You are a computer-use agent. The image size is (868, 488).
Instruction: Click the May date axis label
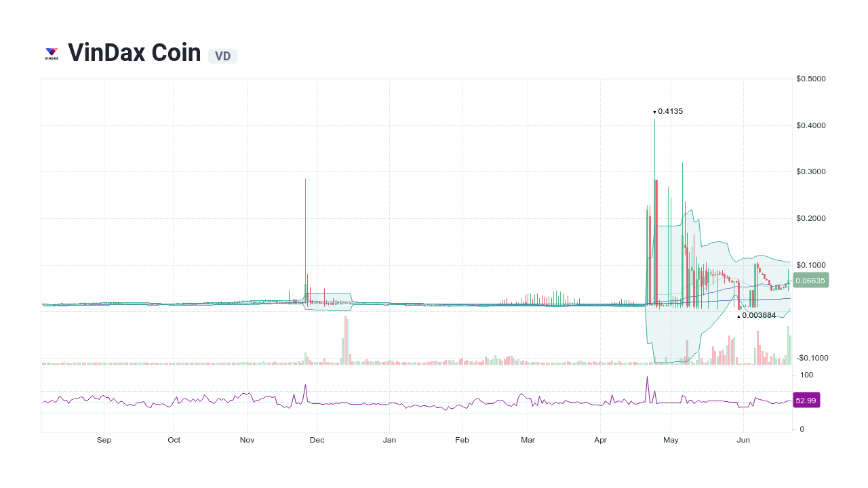point(671,440)
